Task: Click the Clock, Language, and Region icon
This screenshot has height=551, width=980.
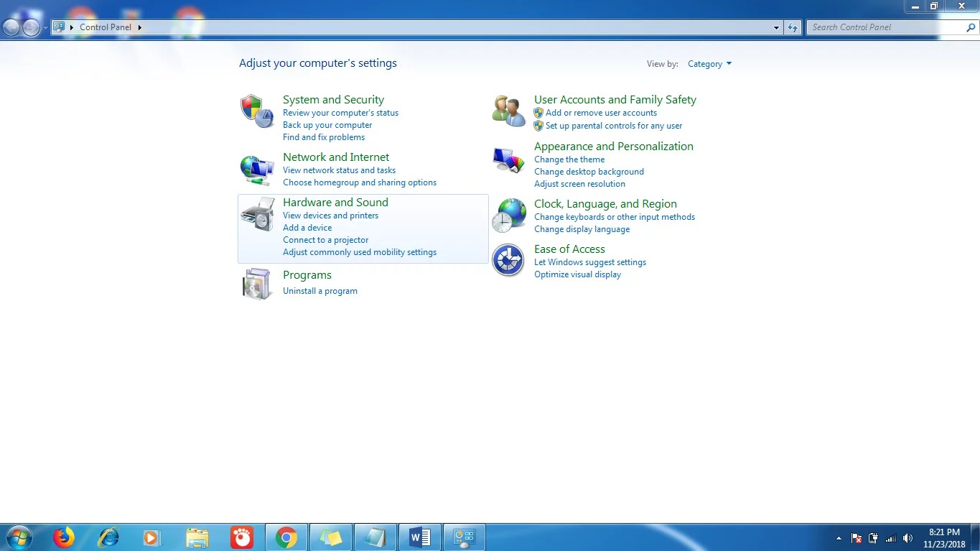Action: (508, 216)
